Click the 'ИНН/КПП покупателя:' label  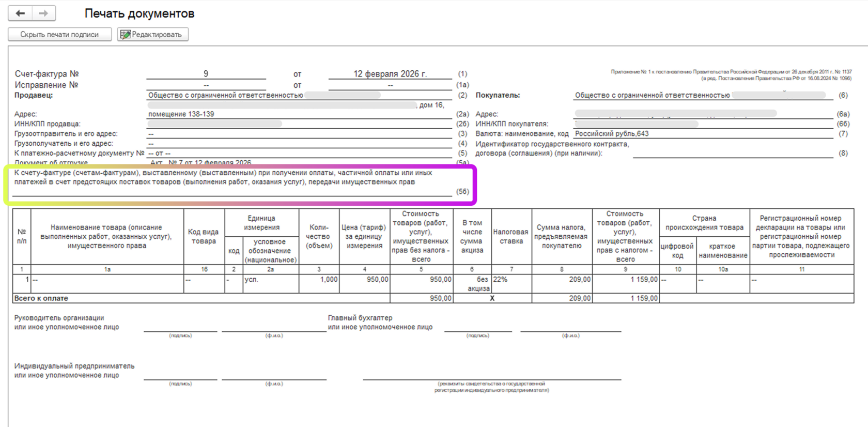pyautogui.click(x=512, y=124)
